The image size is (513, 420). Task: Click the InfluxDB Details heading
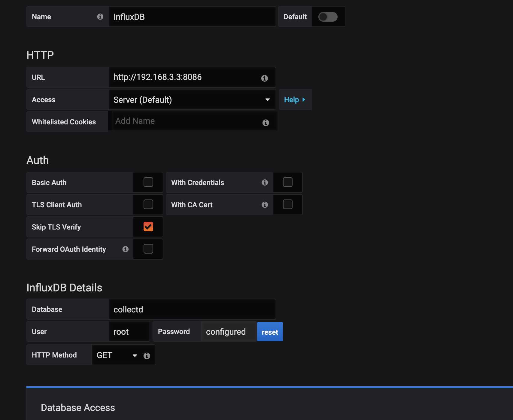click(64, 288)
